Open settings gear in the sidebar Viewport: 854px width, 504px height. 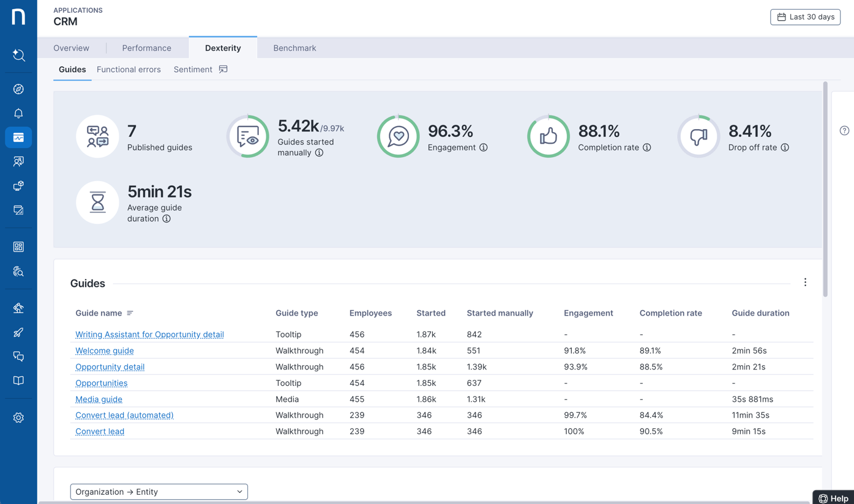(18, 418)
